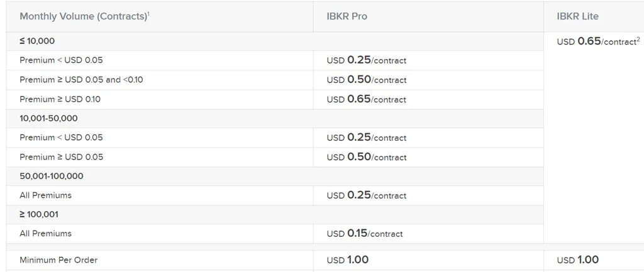
Task: Click USD 1.00 minimum in the IBKR Pro column
Action: tap(347, 259)
